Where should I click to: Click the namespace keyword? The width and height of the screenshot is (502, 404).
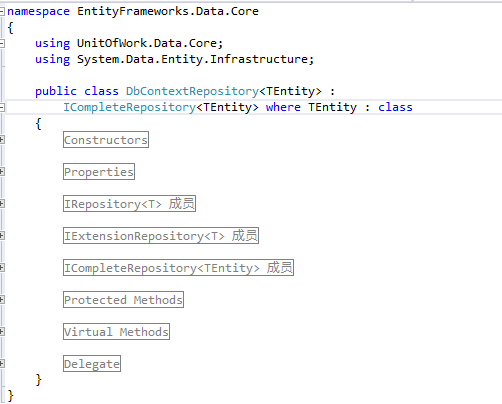pos(38,12)
